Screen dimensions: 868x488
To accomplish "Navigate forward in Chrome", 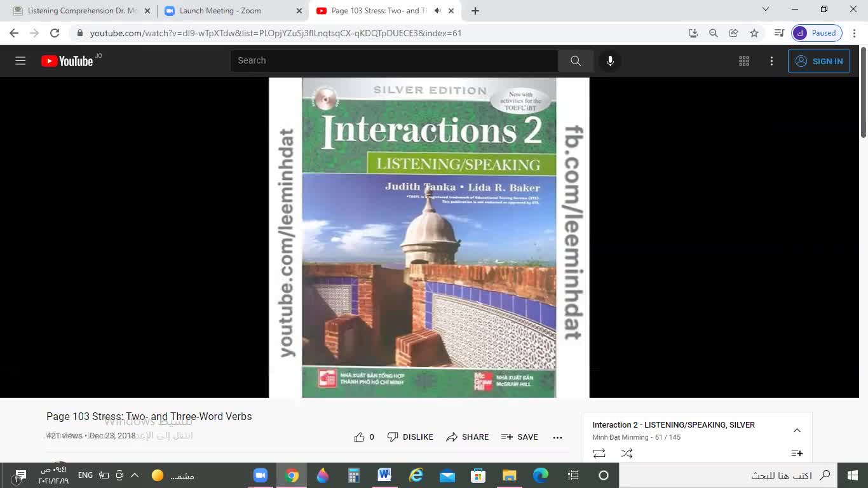I will 34,33.
